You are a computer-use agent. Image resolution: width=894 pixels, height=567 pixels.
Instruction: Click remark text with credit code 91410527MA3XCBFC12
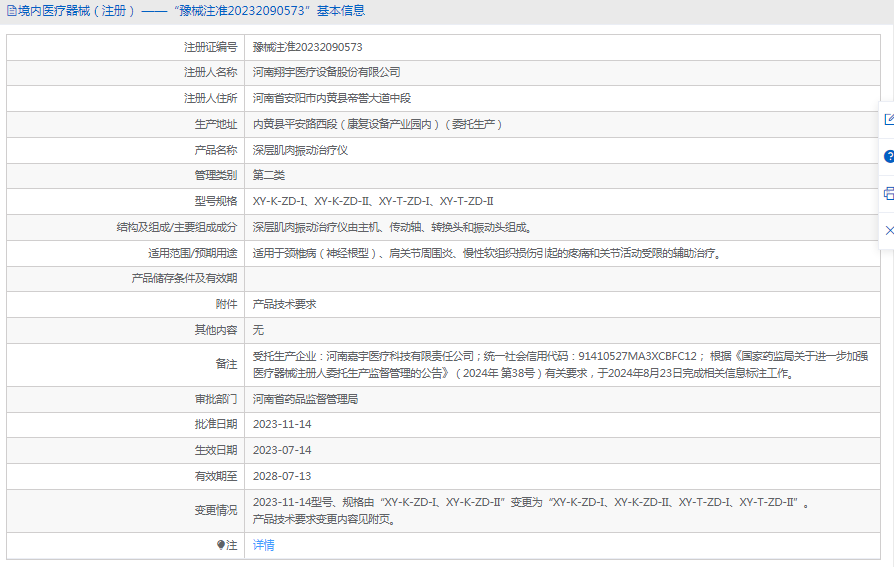coord(560,364)
